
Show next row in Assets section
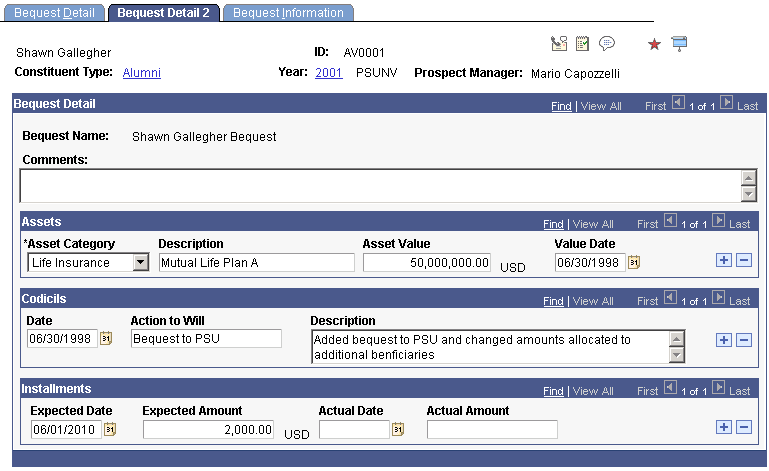(x=718, y=221)
